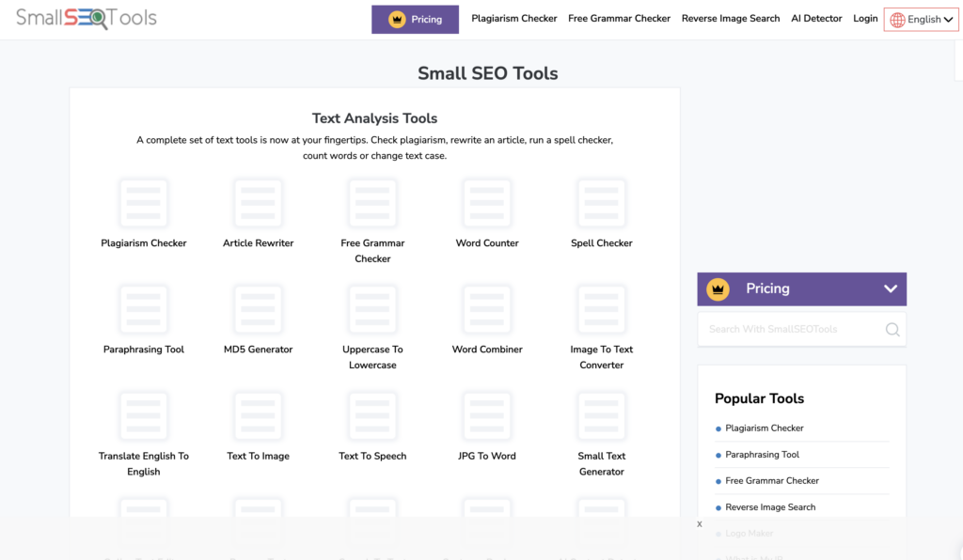963x560 pixels.
Task: Open Reverse Image Search from top menu
Action: click(x=730, y=19)
